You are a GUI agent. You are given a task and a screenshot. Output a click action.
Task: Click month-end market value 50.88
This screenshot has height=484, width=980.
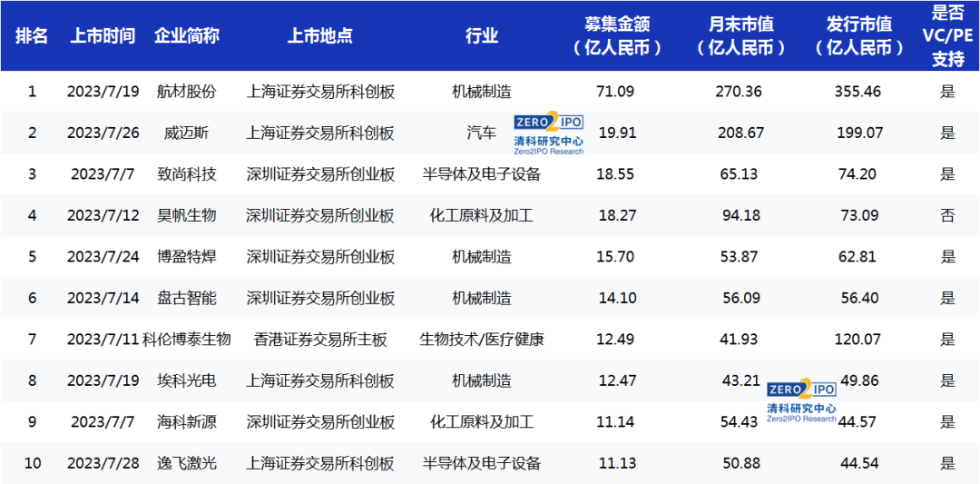point(740,463)
